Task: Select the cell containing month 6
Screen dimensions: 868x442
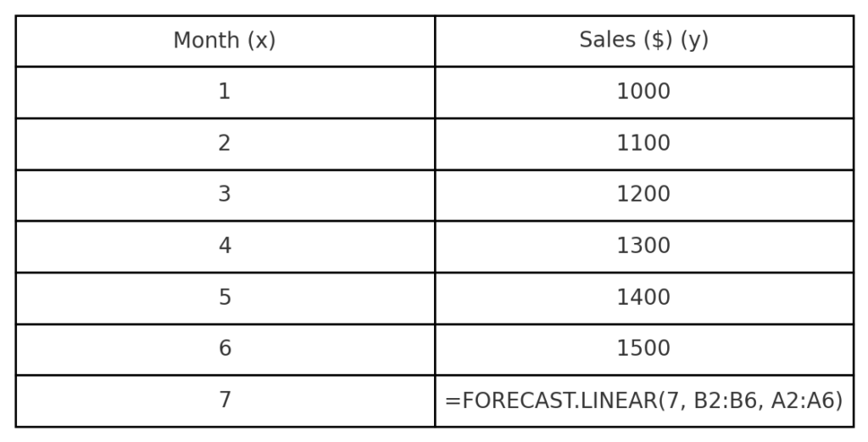Action: [x=225, y=349]
